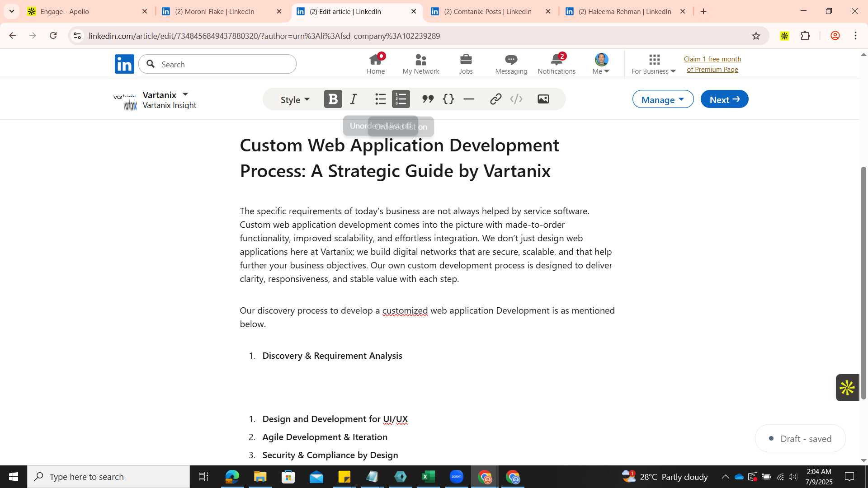868x488 pixels.
Task: Open the Apollo floating widget on the right
Action: coord(847,388)
